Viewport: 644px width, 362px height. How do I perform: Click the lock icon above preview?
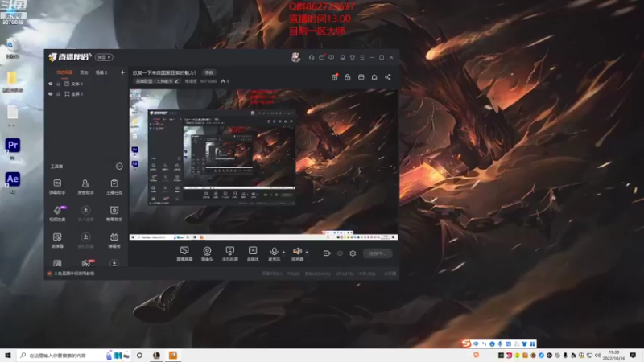(348, 77)
